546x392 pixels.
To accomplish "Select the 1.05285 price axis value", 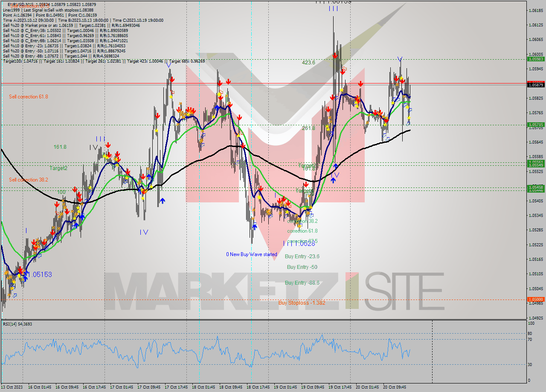I will [x=535, y=230].
